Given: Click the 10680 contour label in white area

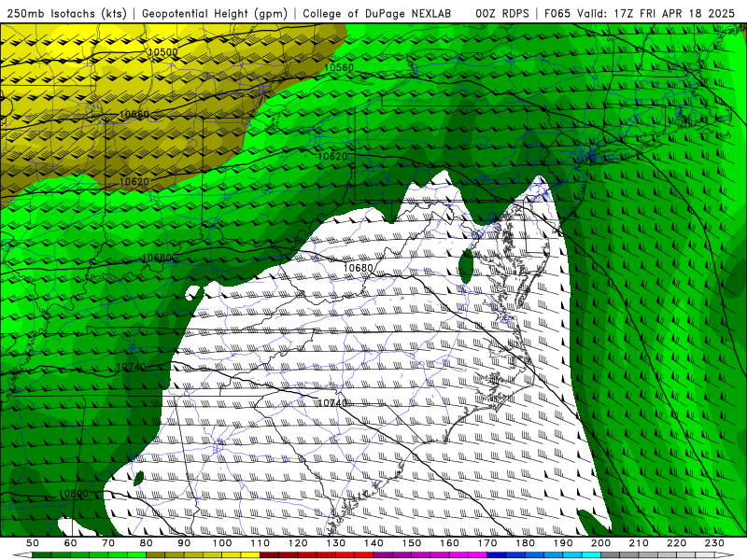Looking at the screenshot, I should (358, 268).
